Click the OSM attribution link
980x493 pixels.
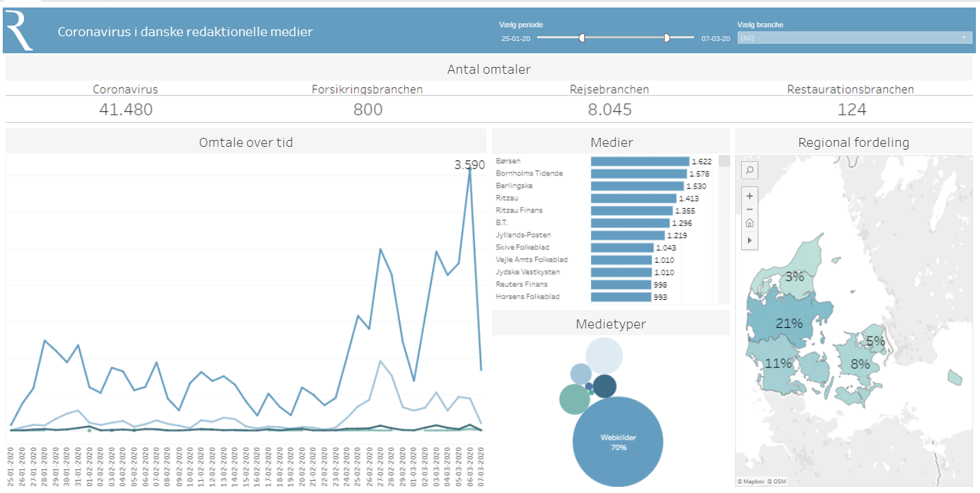777,482
